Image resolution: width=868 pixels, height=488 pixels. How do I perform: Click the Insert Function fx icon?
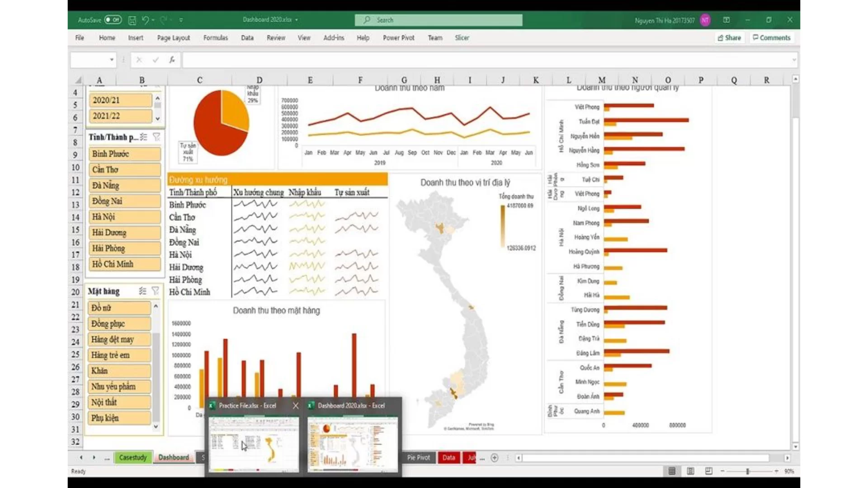172,60
